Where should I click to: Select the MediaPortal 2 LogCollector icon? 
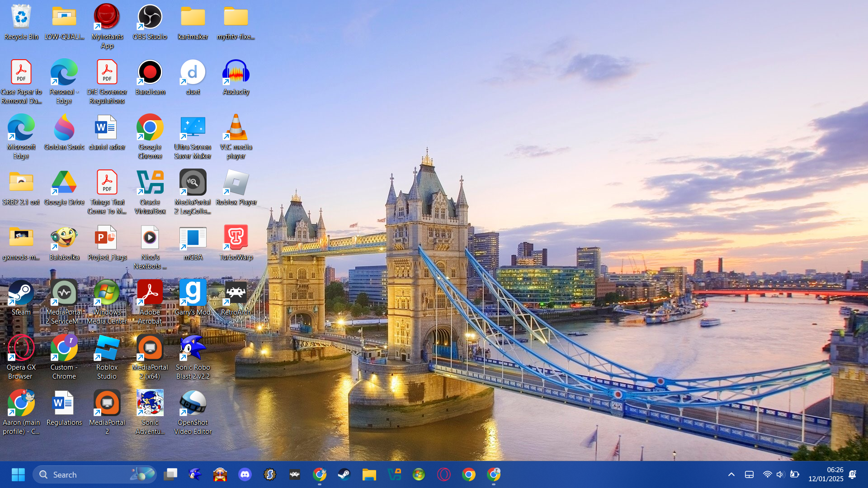point(193,183)
